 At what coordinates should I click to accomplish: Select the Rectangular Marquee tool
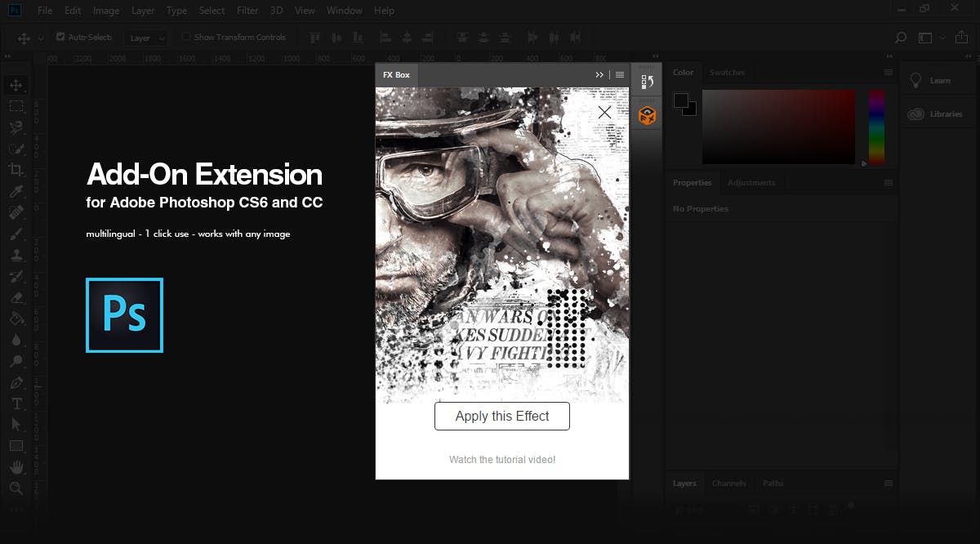point(17,105)
